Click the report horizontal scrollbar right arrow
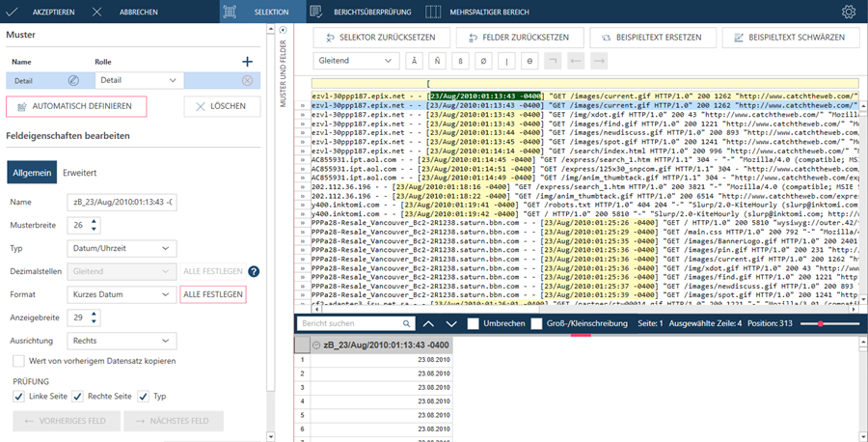Viewport: 868px width, 442px height. pyautogui.click(x=852, y=309)
